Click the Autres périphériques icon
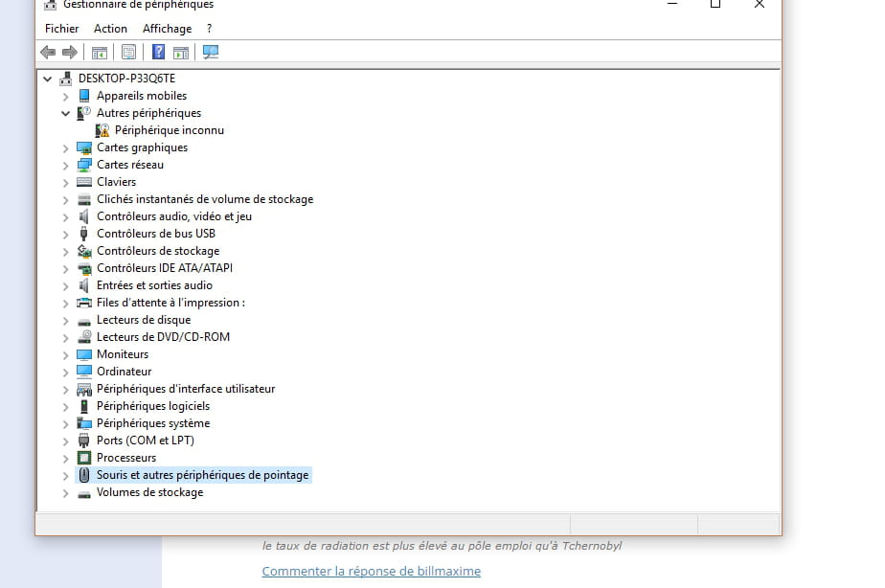Viewport: 885px width, 588px height. 83,113
